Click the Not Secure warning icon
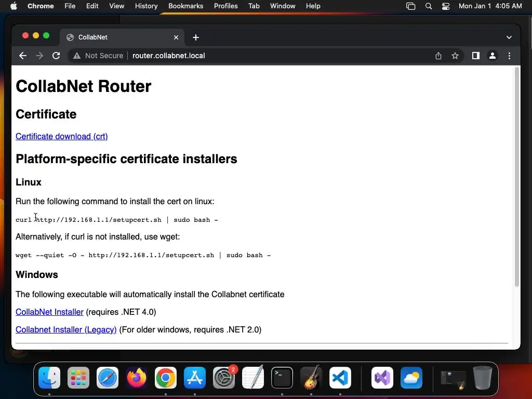The image size is (532, 399). point(77,56)
